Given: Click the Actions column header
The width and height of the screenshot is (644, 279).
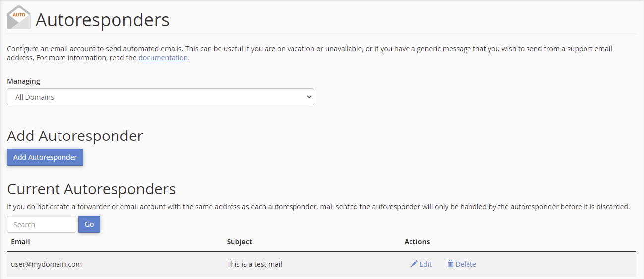Looking at the screenshot, I should pos(417,242).
